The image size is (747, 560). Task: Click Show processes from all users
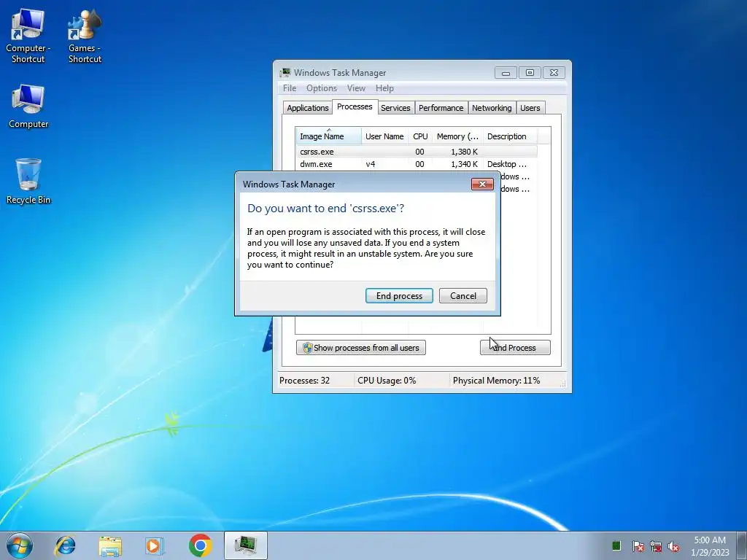point(361,348)
